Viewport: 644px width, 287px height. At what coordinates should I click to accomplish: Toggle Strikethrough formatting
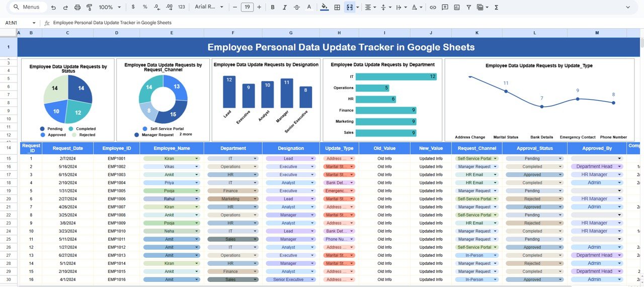pos(297,8)
